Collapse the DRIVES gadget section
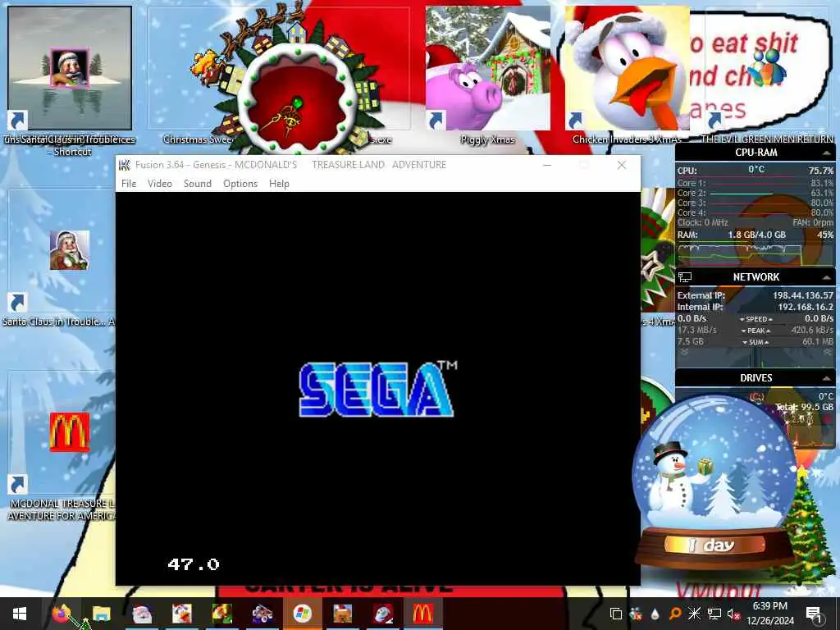This screenshot has height=630, width=840. [x=827, y=378]
